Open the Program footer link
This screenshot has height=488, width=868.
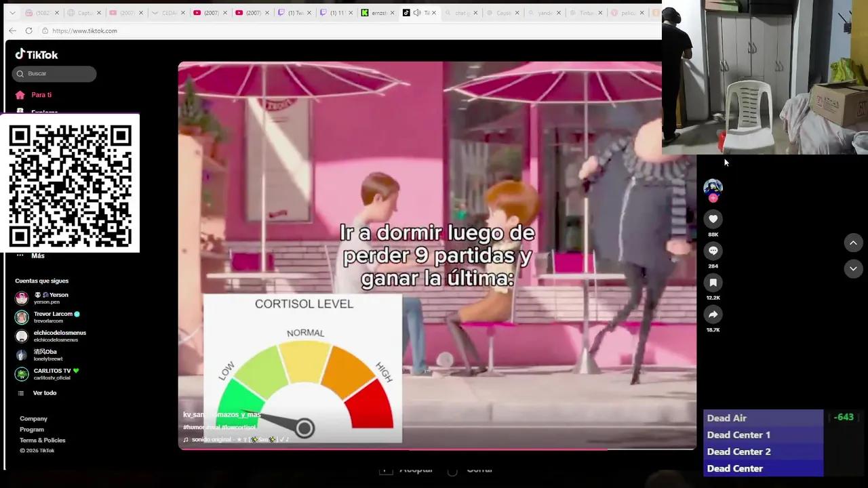tap(32, 430)
